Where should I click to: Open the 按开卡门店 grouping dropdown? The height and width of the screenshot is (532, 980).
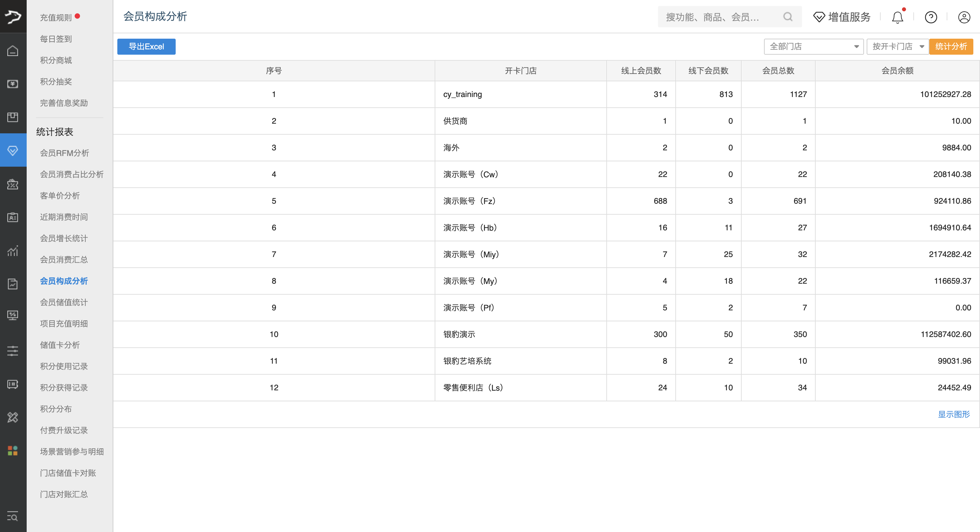click(897, 46)
